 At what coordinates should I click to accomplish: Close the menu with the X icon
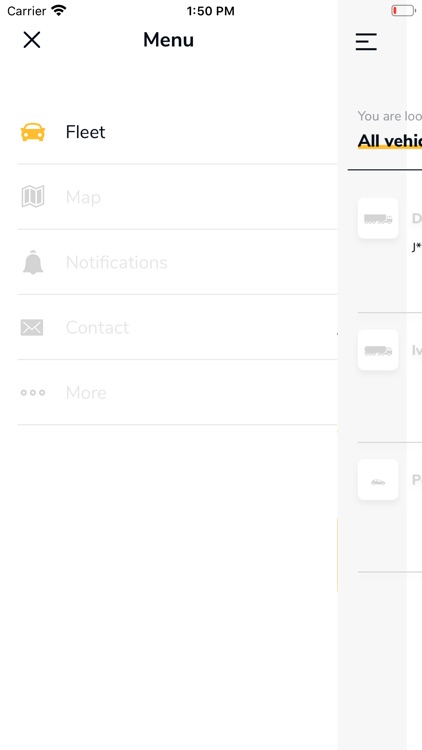click(32, 40)
